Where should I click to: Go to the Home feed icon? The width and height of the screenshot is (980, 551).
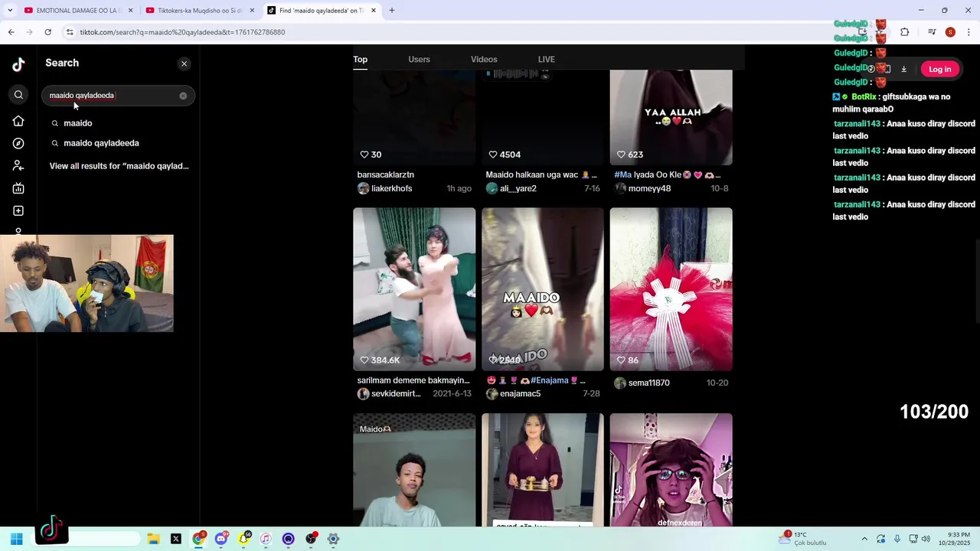click(18, 121)
